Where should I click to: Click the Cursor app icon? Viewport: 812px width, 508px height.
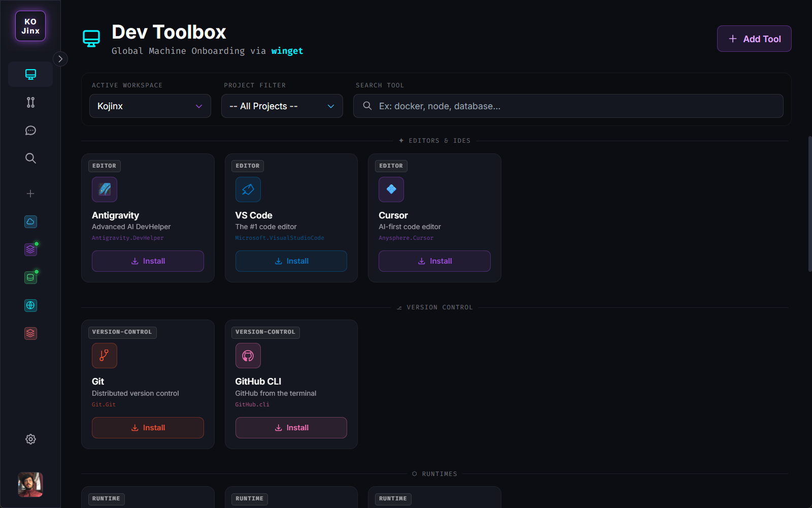[391, 189]
